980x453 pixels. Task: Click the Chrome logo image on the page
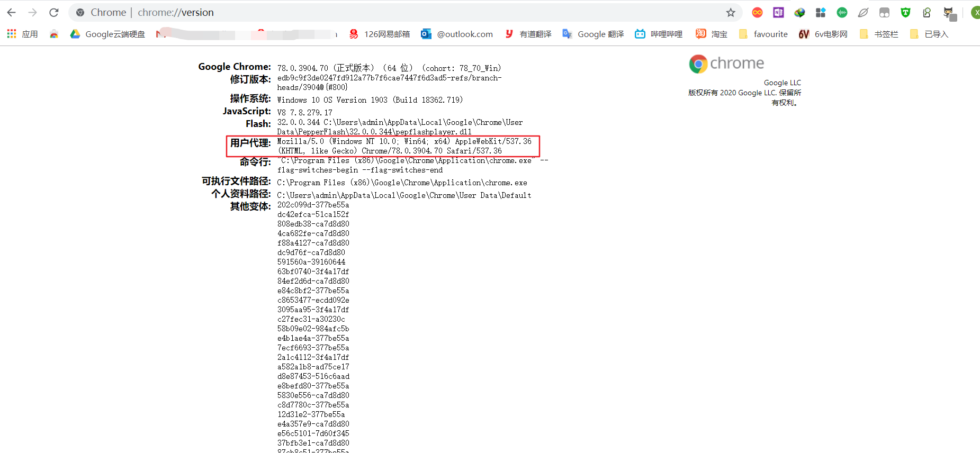(726, 64)
